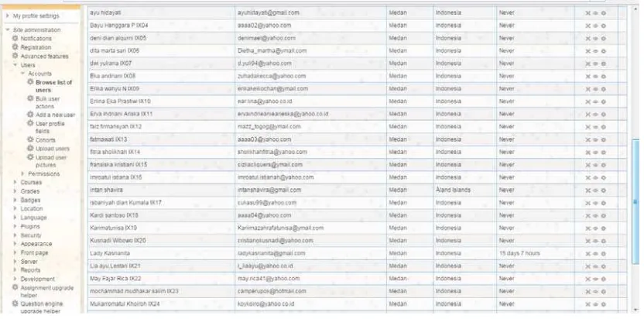This screenshot has height=319, width=644.
Task: Expand My profile settings in sidebar
Action: [8, 16]
